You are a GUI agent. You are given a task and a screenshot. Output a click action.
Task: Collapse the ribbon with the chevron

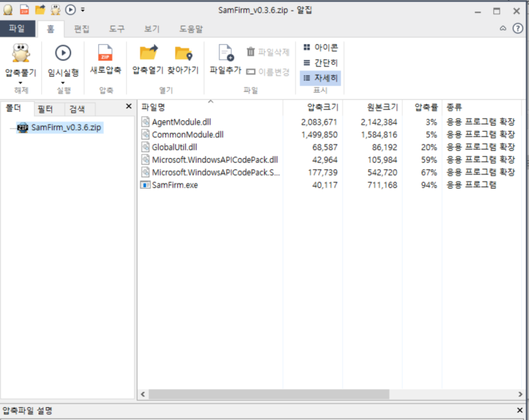tap(503, 28)
